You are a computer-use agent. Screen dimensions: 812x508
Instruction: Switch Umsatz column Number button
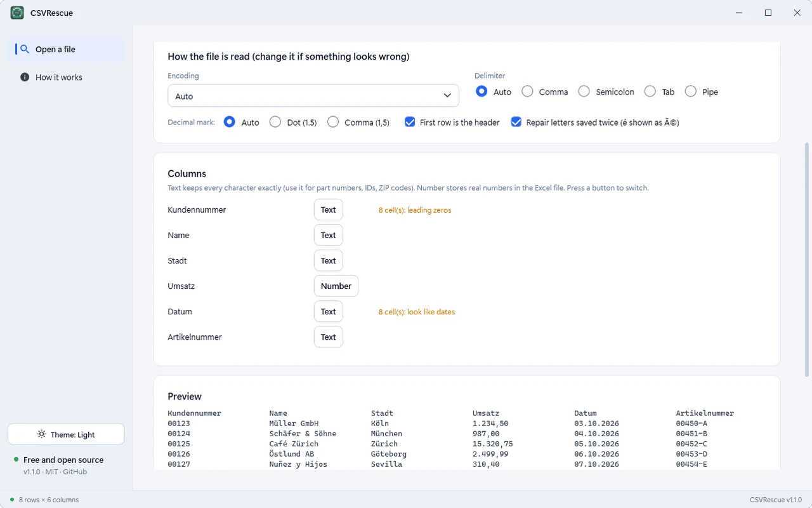(x=336, y=286)
